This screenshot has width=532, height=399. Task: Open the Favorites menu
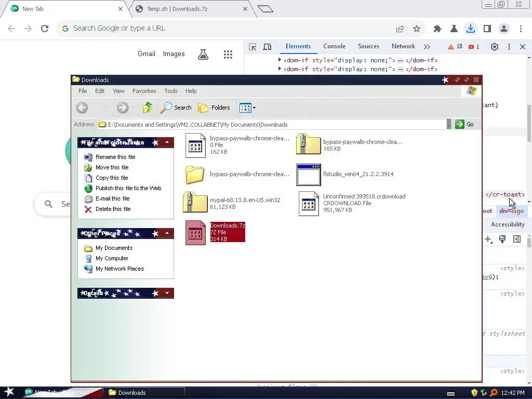(x=144, y=91)
